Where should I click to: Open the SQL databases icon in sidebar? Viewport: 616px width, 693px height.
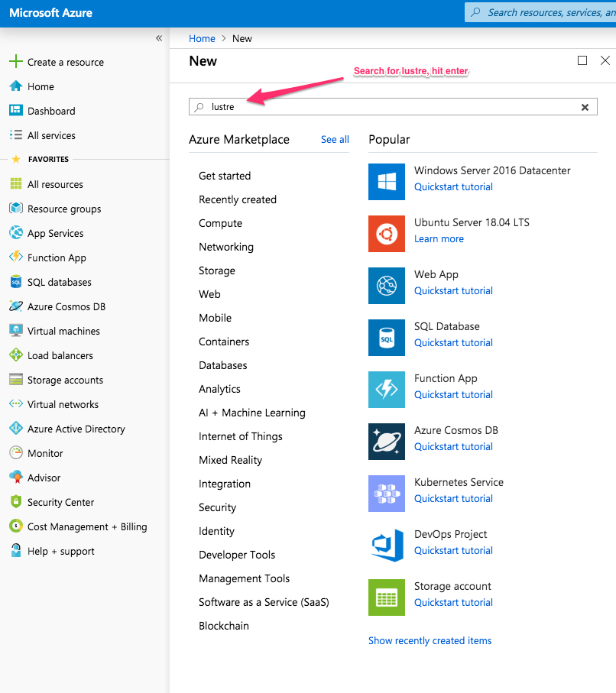pyautogui.click(x=16, y=281)
